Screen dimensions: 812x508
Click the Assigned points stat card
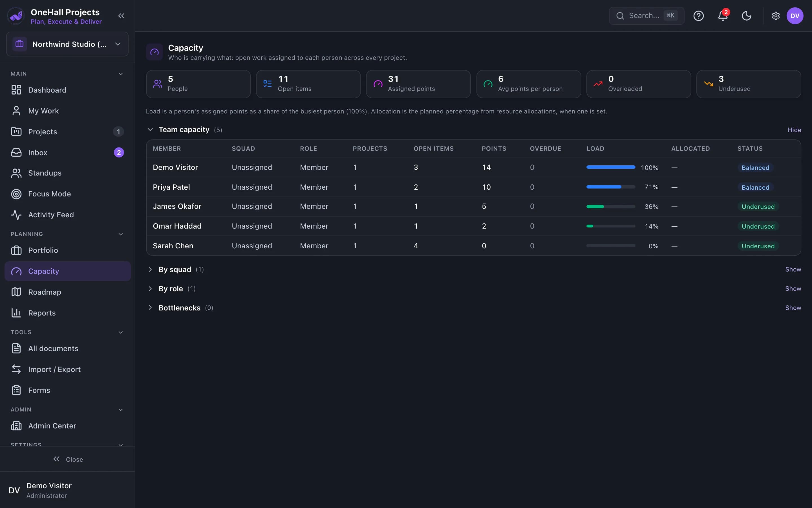418,84
